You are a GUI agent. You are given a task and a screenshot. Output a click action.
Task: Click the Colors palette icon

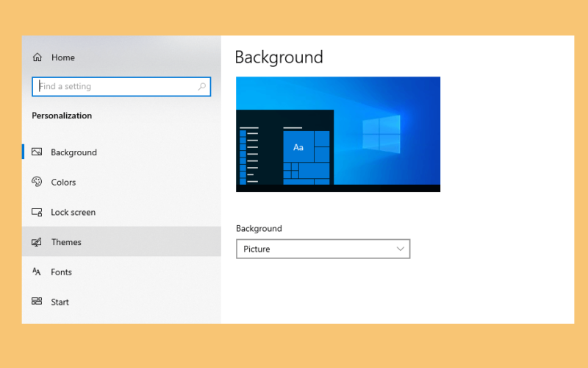[x=37, y=182]
